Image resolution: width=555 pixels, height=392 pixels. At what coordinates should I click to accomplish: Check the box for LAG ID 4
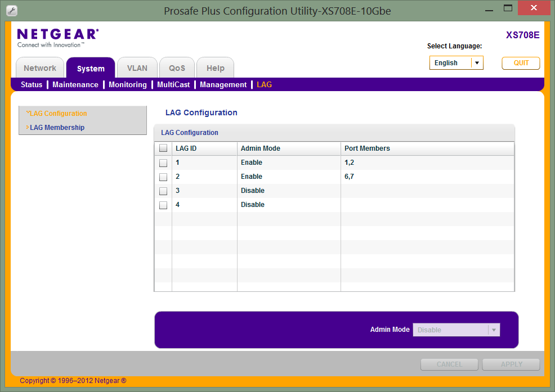163,205
